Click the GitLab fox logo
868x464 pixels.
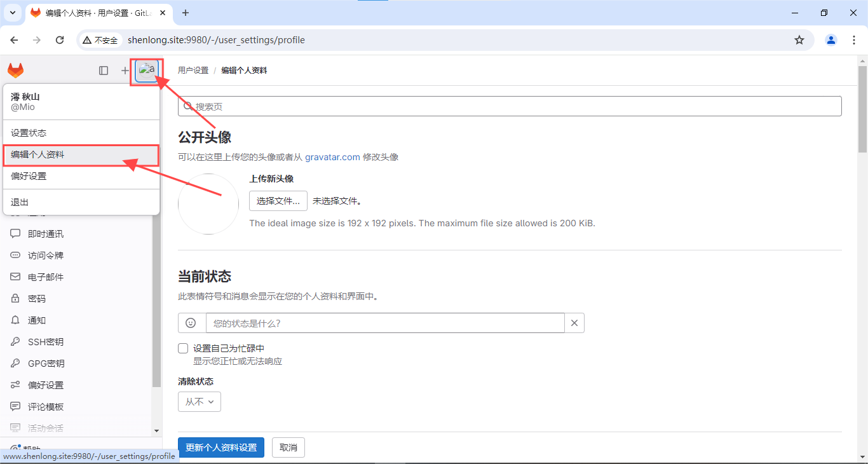pos(15,71)
